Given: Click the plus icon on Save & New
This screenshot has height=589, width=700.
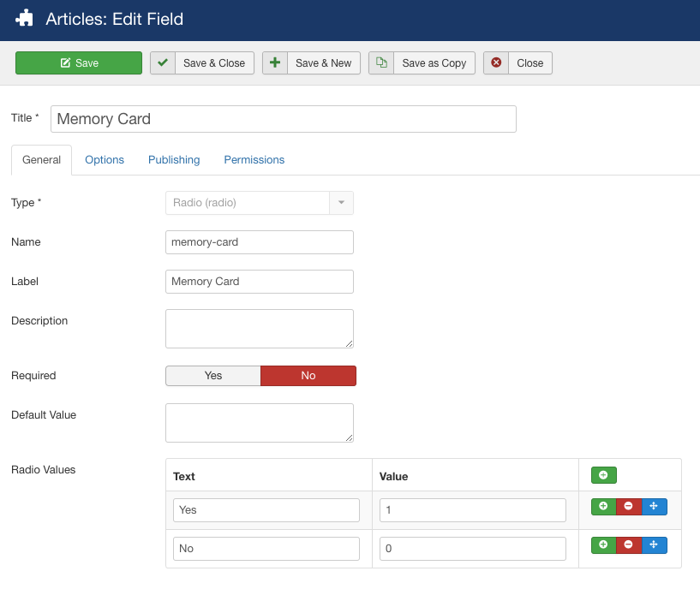Looking at the screenshot, I should click(274, 62).
